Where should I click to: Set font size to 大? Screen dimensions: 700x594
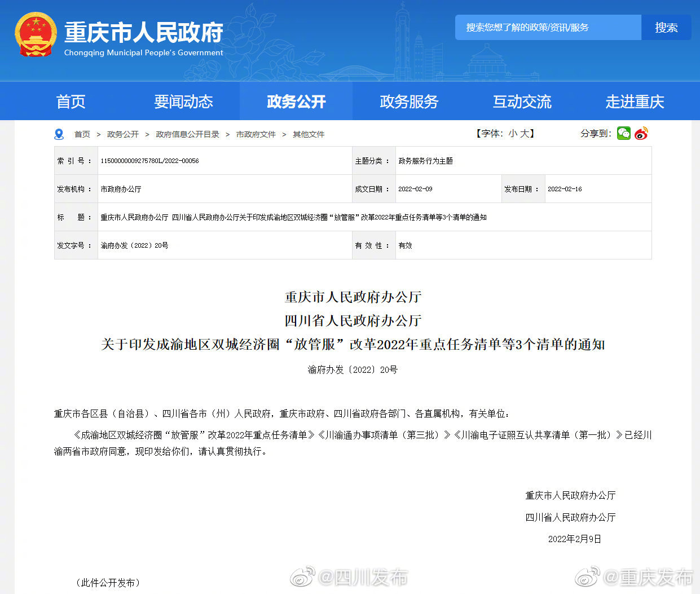525,134
